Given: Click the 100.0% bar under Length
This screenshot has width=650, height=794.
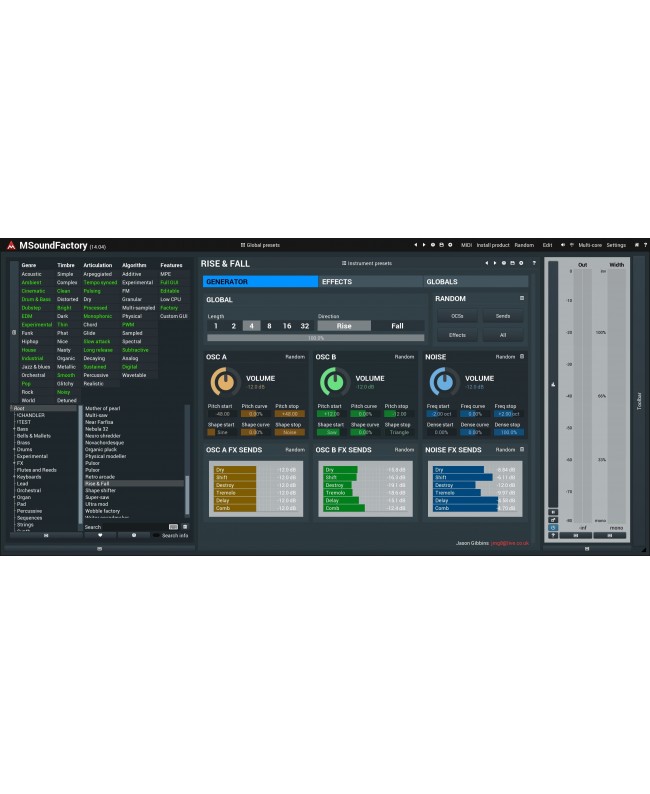Looking at the screenshot, I should pos(315,338).
